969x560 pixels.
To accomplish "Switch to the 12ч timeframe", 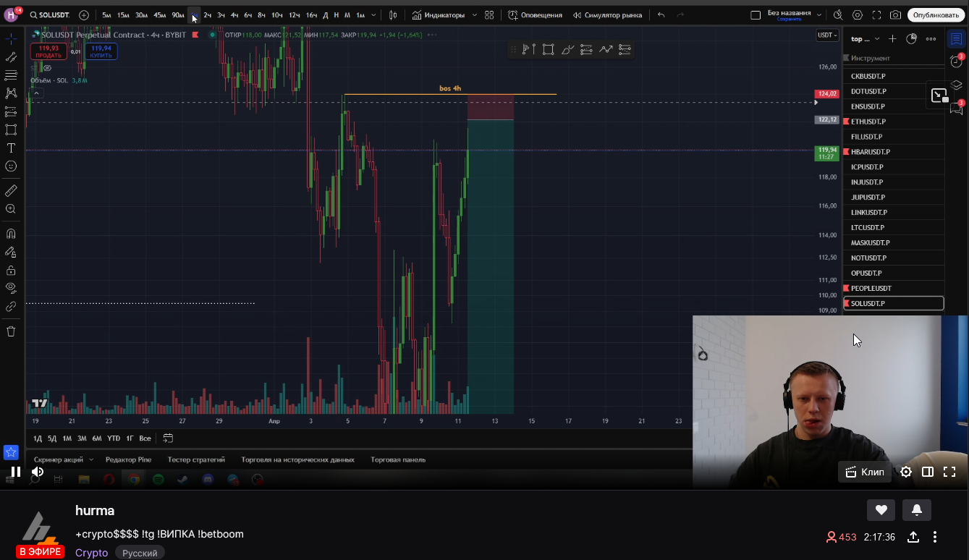I will point(294,14).
